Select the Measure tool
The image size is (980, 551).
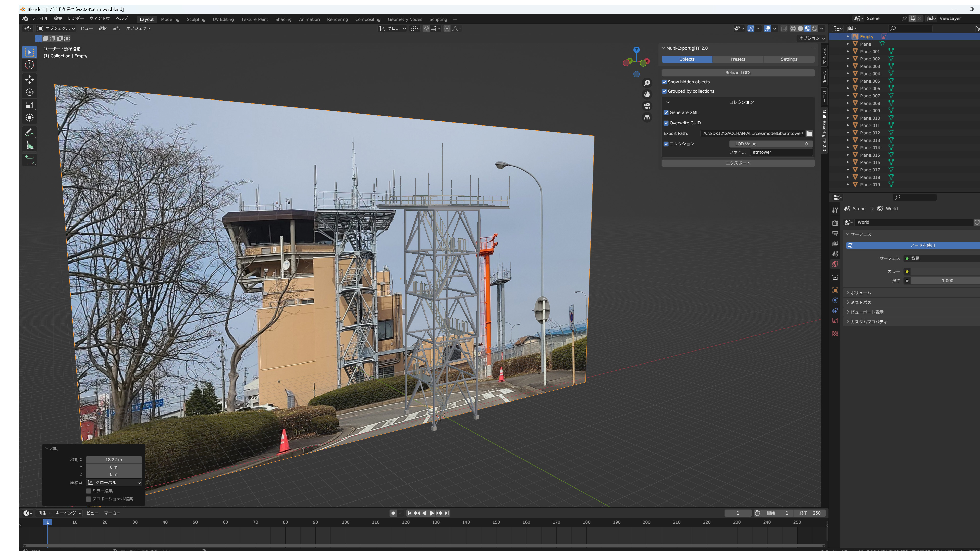tap(29, 145)
